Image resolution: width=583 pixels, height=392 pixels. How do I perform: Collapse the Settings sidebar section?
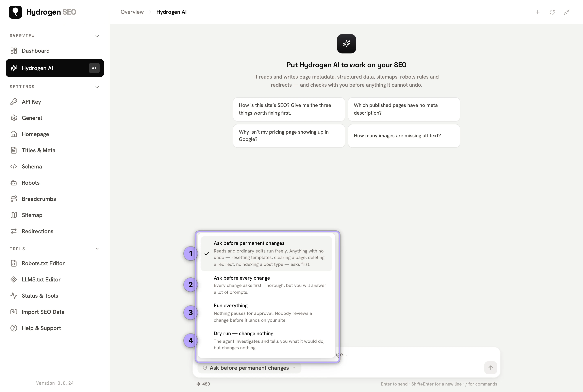click(97, 87)
